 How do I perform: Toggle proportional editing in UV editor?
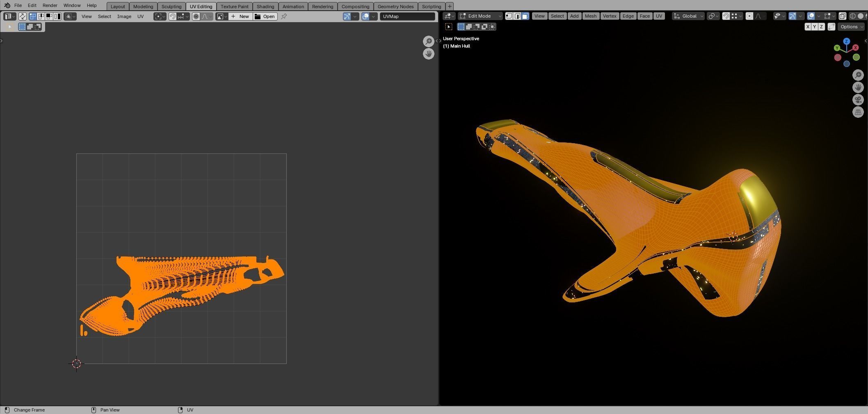[x=196, y=16]
